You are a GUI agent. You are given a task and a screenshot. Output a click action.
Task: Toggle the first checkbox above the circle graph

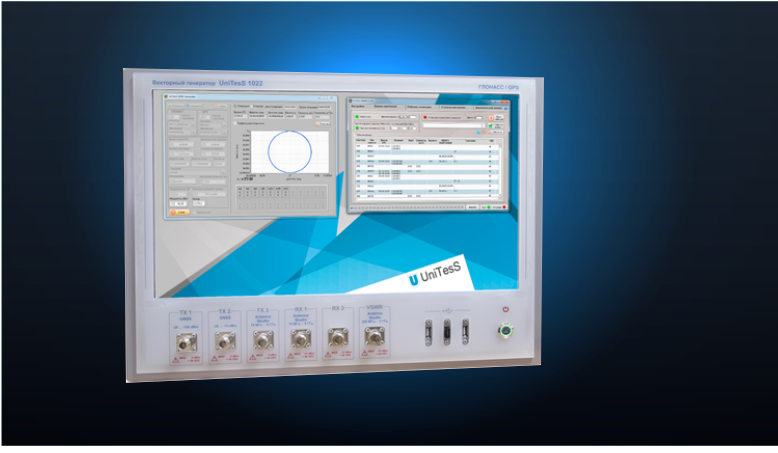[233, 105]
